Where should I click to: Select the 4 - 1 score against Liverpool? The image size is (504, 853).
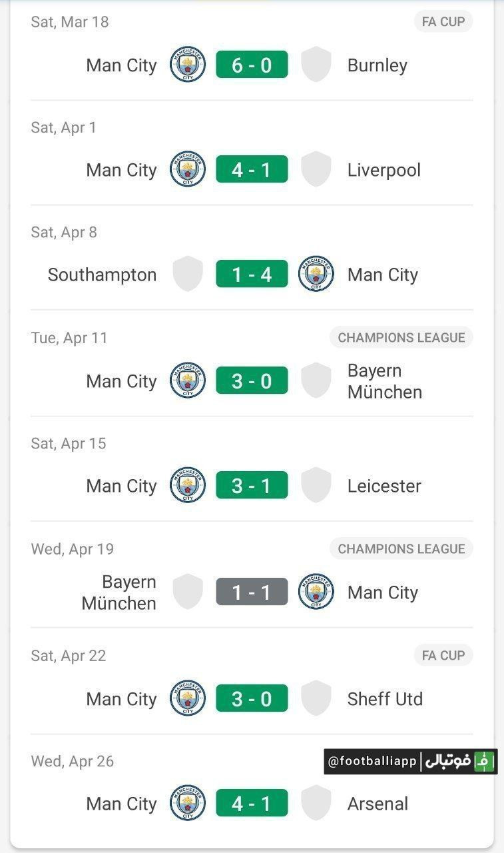252,169
